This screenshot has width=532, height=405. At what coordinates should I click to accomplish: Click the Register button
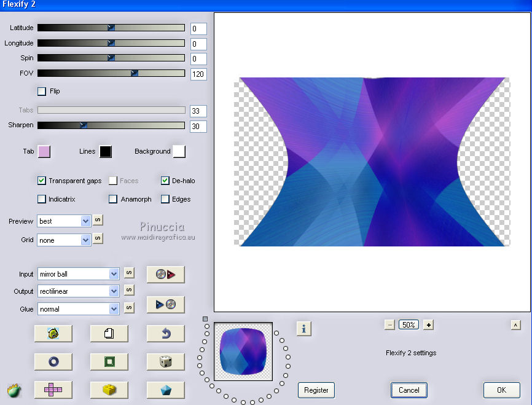[316, 390]
